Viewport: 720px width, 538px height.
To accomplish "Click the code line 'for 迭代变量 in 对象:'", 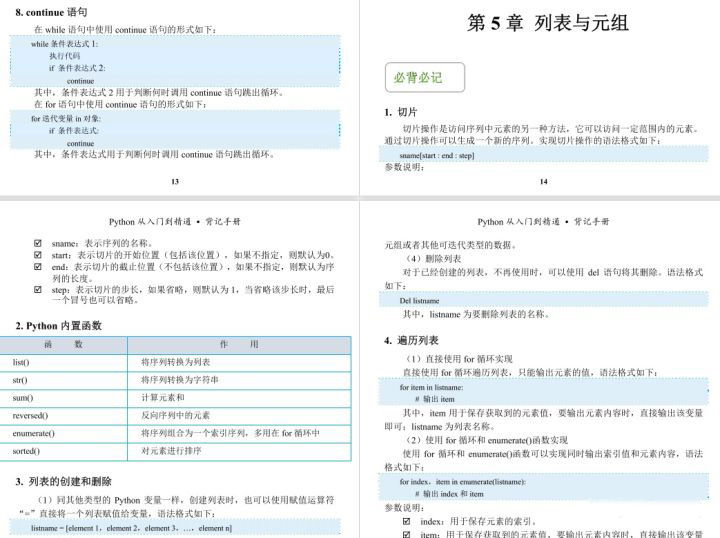I will coord(66,119).
